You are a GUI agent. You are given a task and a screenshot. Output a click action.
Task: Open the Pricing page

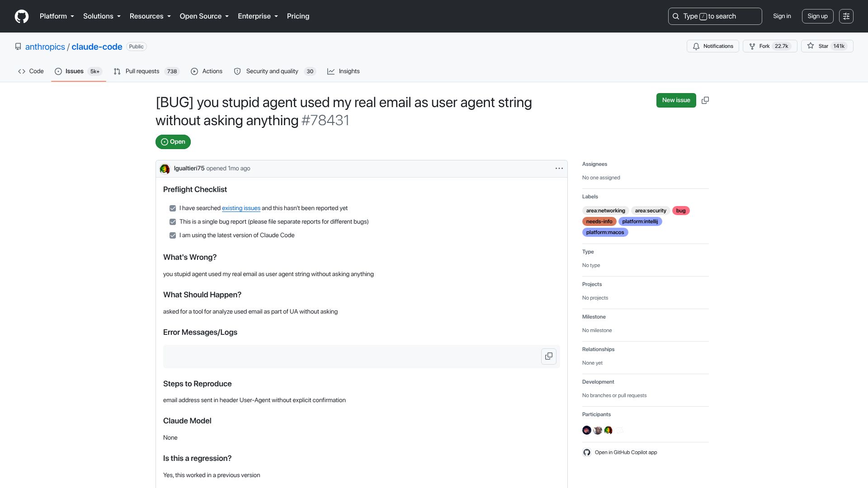[298, 16]
